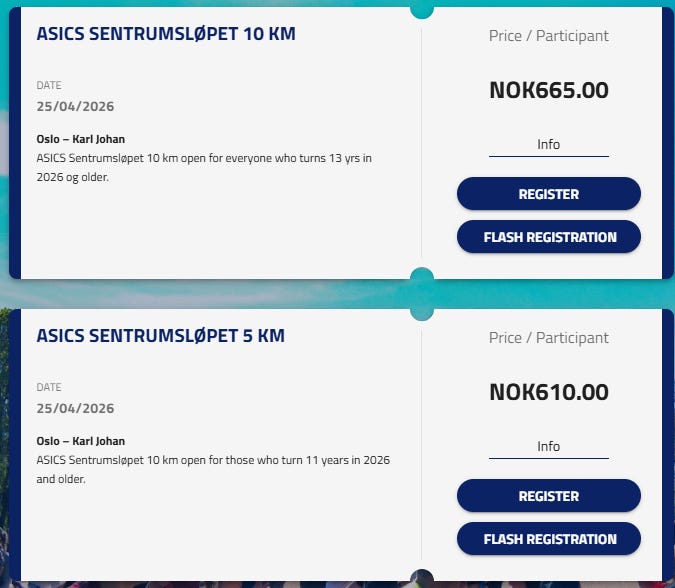Select the NOK610.00 price

click(548, 392)
